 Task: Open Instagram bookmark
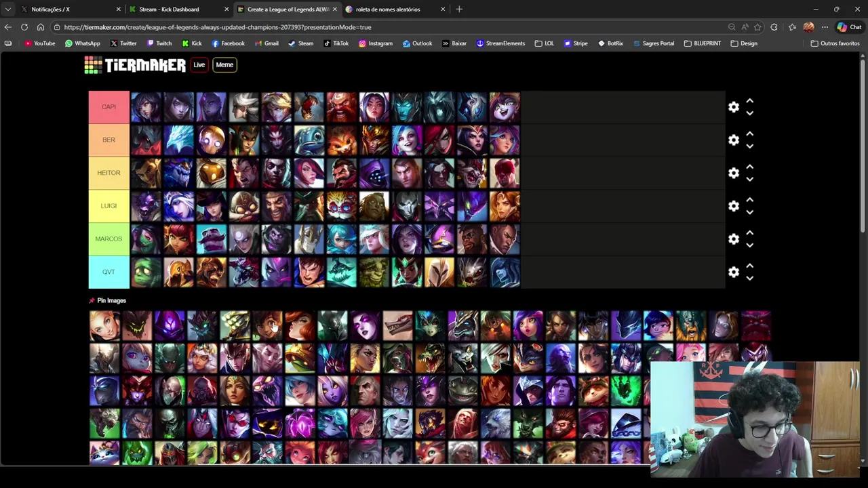point(376,43)
